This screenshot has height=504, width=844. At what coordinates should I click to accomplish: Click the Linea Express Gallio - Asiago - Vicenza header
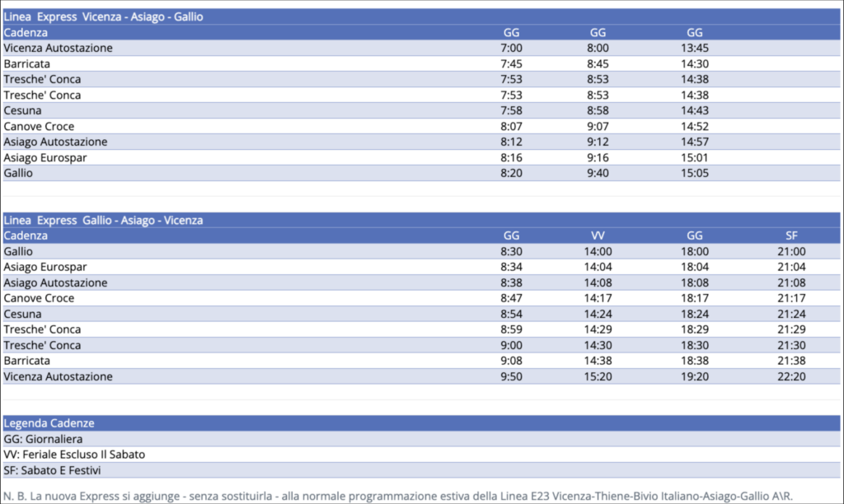pos(104,220)
